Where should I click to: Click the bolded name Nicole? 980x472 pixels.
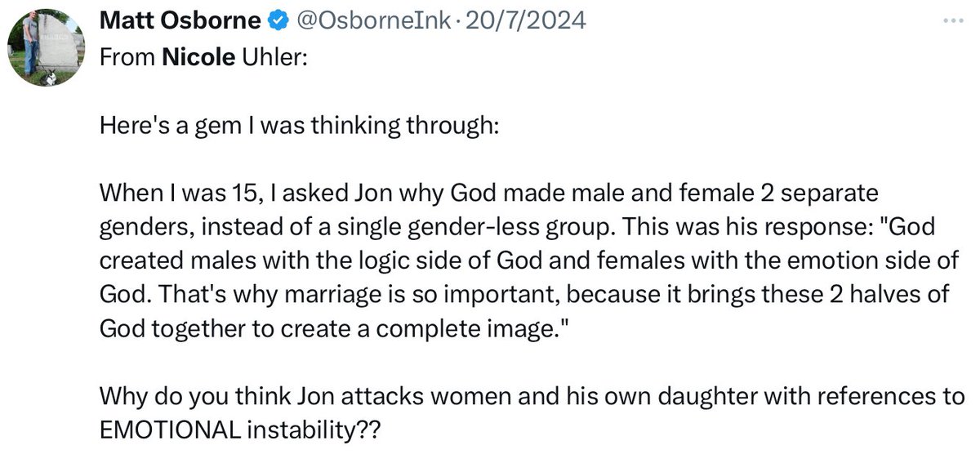click(198, 60)
